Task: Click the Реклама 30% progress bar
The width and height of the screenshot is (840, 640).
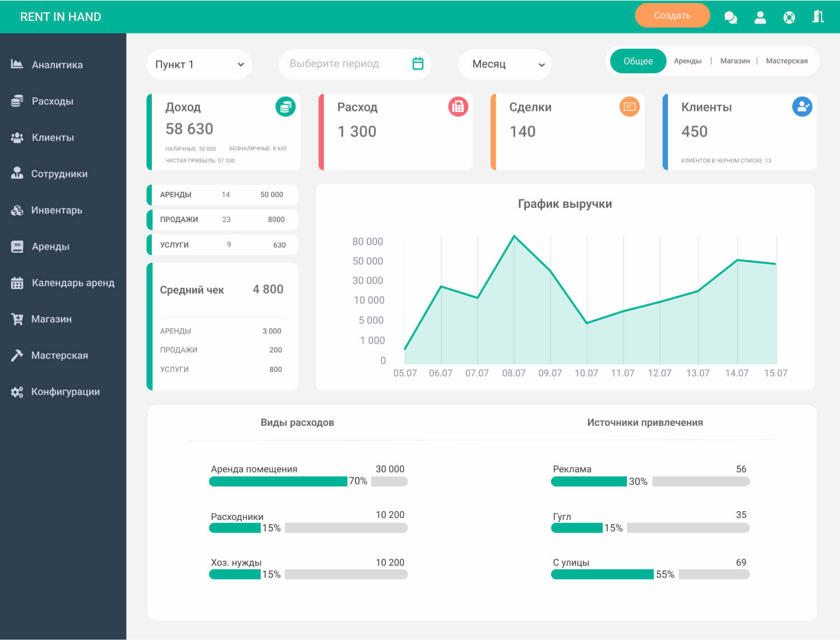Action: click(x=650, y=481)
